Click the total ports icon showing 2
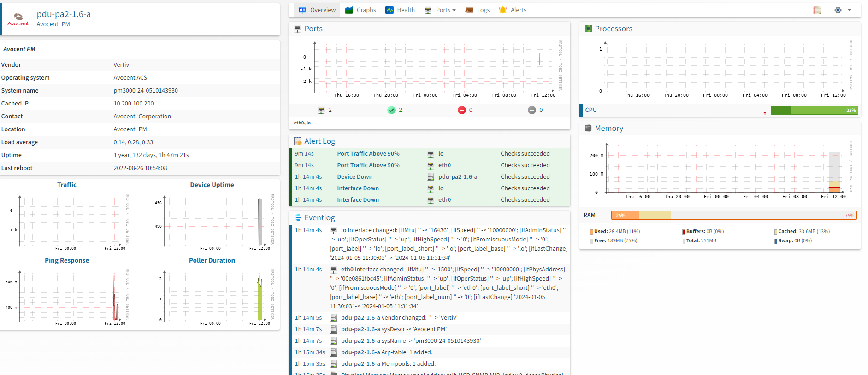 coord(321,110)
